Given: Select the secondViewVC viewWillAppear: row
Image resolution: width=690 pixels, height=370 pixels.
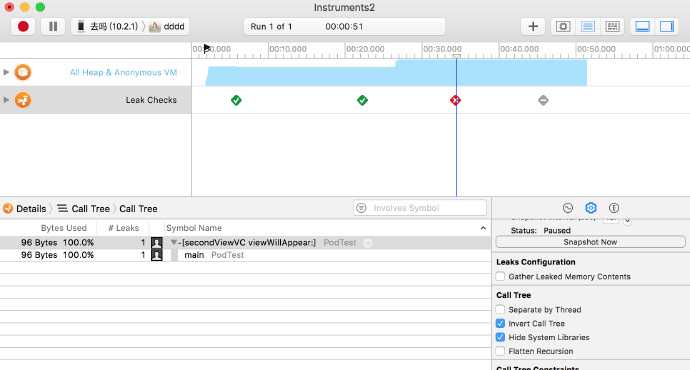Looking at the screenshot, I should click(245, 242).
